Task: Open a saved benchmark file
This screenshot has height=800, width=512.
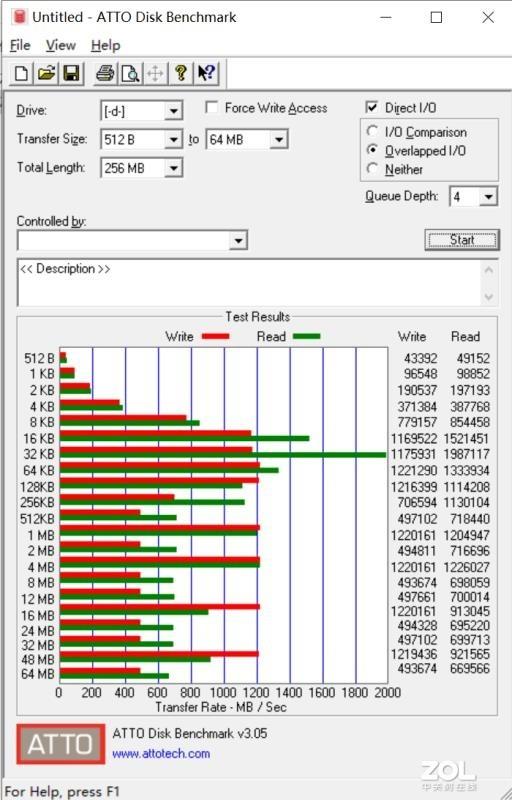Action: (46, 73)
